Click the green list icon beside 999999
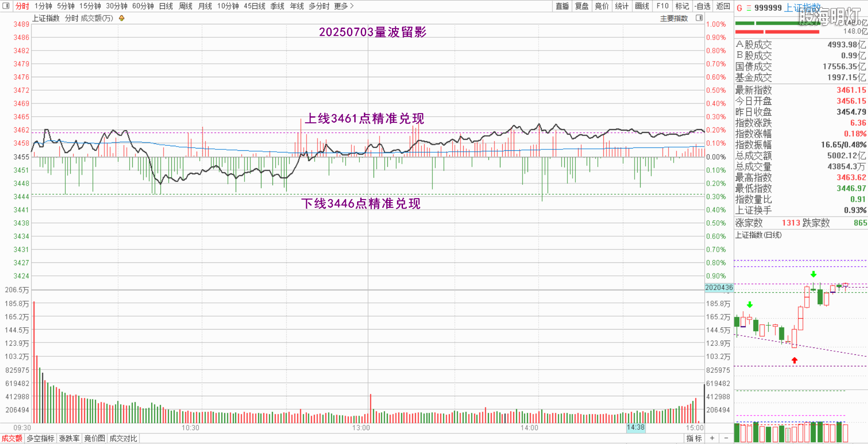The width and height of the screenshot is (868, 444). 749,8
